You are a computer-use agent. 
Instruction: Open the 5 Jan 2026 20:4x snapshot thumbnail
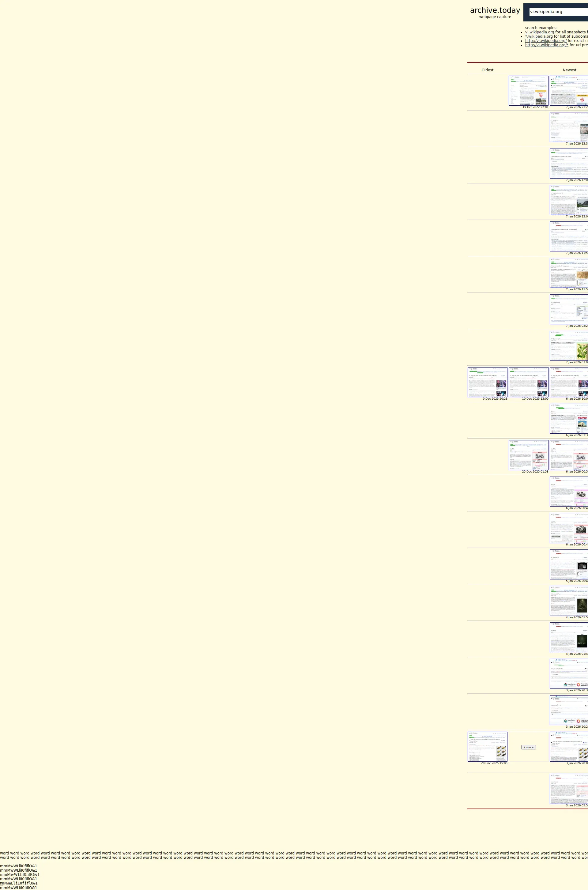coord(568,564)
